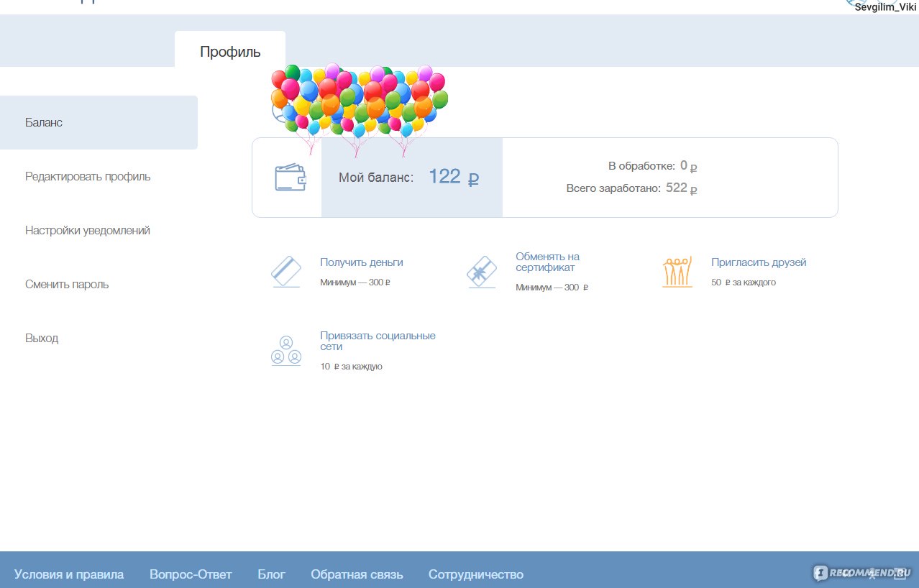Image resolution: width=919 pixels, height=588 pixels.
Task: Click the Всего заработано: 522 ₽ text
Action: [632, 188]
